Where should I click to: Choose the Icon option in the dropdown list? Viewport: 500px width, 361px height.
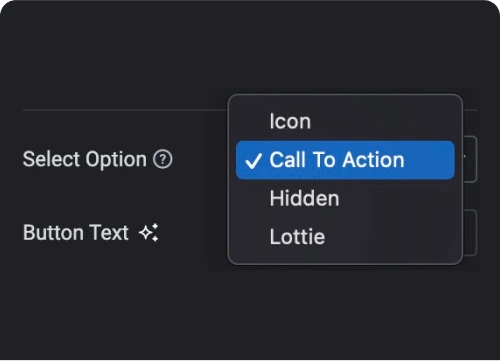click(x=345, y=121)
